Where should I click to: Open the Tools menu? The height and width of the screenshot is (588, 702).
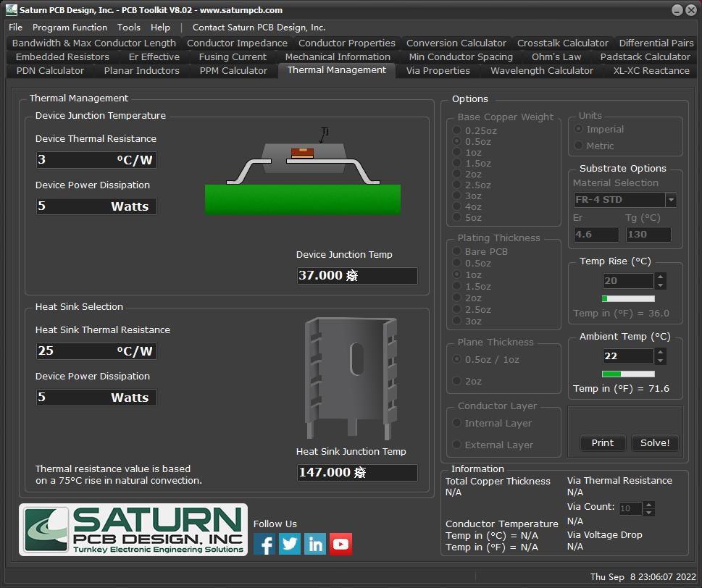click(129, 28)
